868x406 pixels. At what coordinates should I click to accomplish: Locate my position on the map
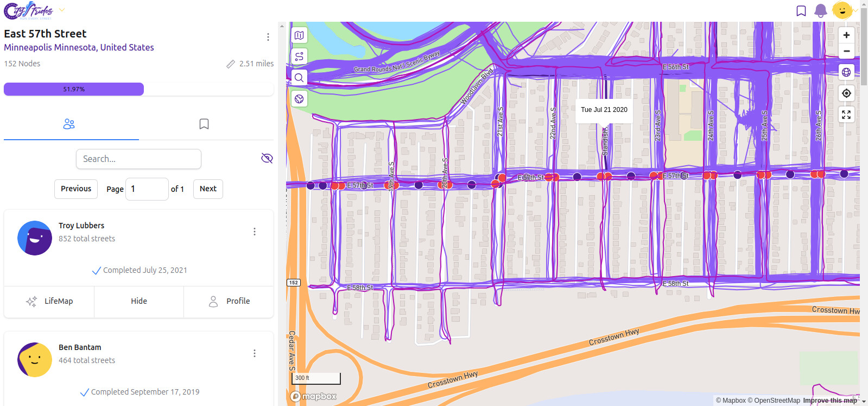tap(846, 93)
